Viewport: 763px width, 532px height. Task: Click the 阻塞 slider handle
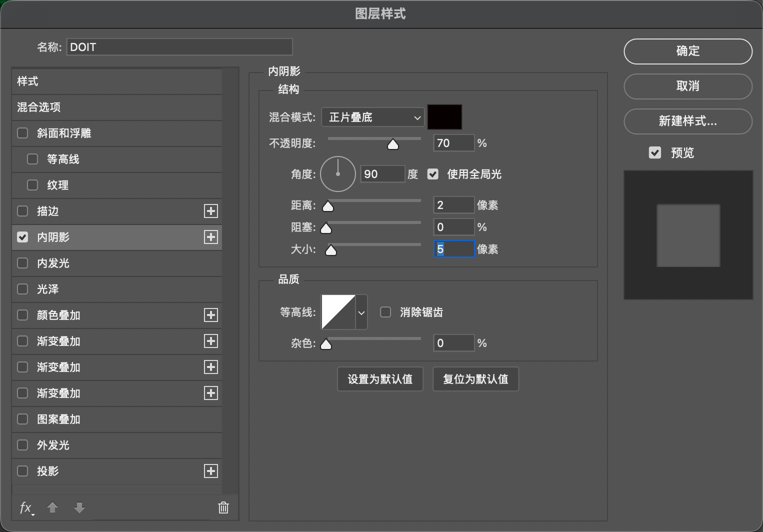click(x=326, y=228)
